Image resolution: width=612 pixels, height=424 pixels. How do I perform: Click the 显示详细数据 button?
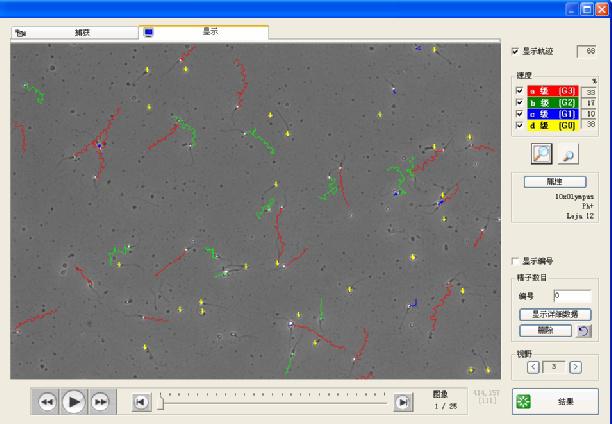554,314
